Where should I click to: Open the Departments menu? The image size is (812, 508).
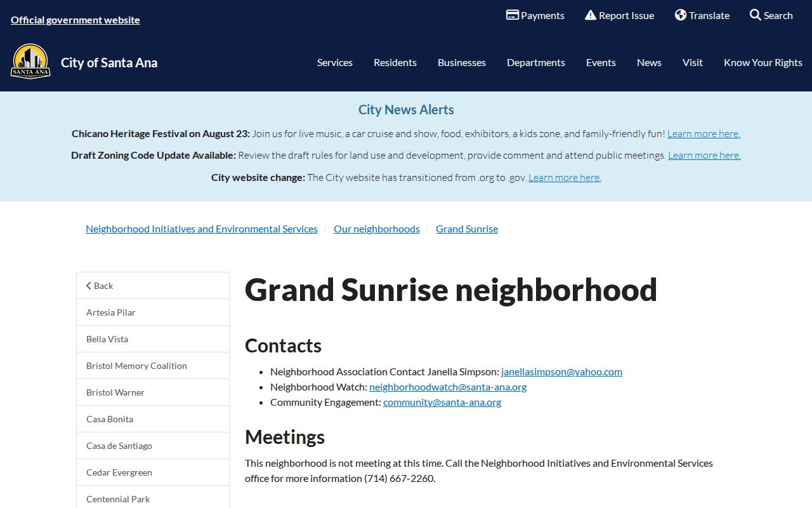pyautogui.click(x=536, y=62)
